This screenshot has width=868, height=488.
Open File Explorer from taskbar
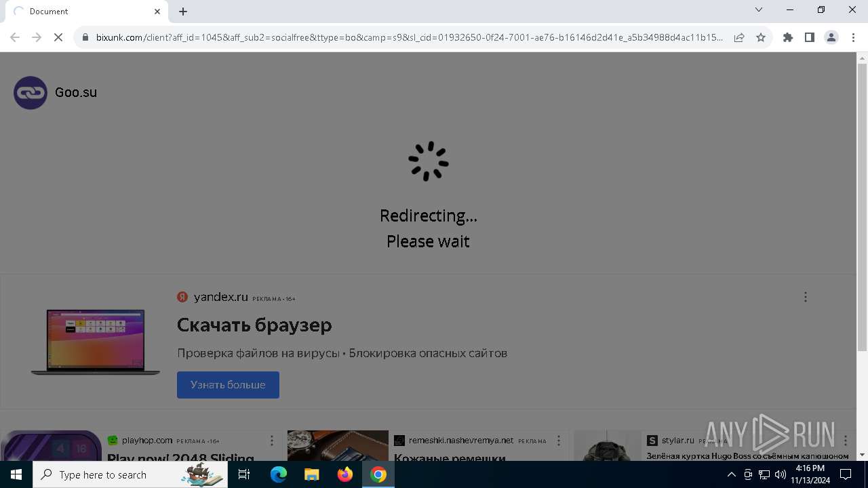312,474
